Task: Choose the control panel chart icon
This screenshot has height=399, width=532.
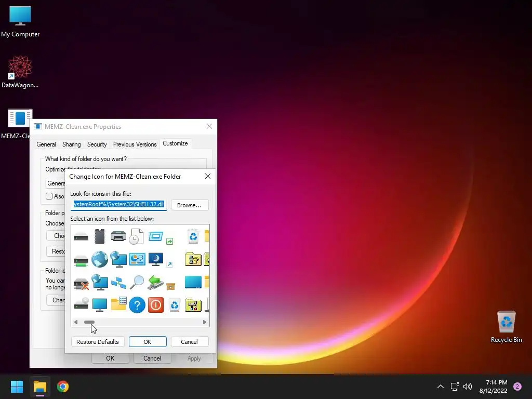Action: pos(137,259)
